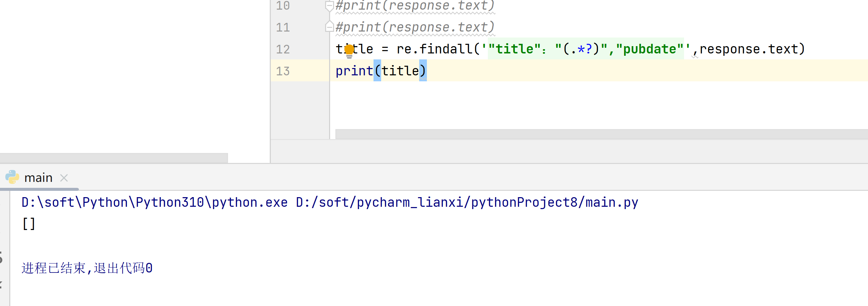Viewport: 868px width, 306px height.
Task: Collapse the fold marker on line 10
Action: (x=329, y=6)
